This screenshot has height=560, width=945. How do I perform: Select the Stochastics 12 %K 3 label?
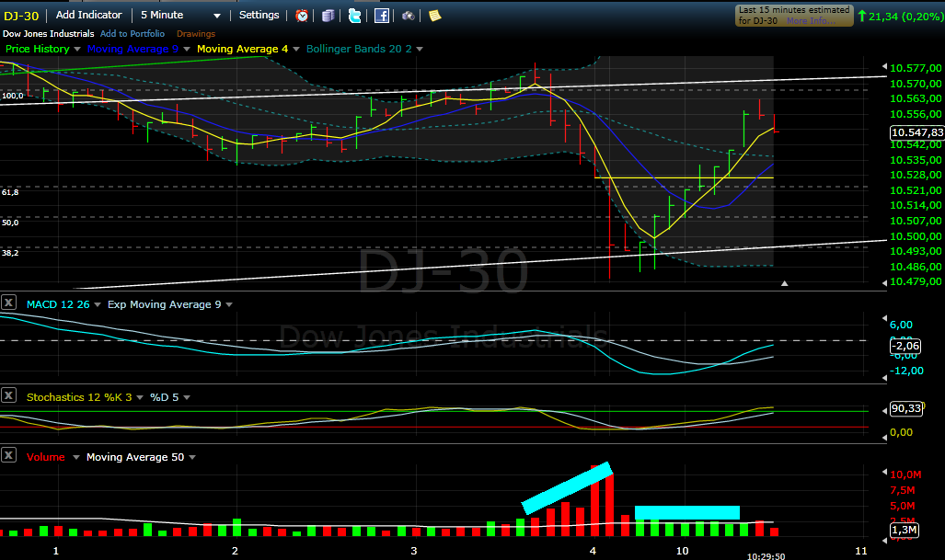79,397
